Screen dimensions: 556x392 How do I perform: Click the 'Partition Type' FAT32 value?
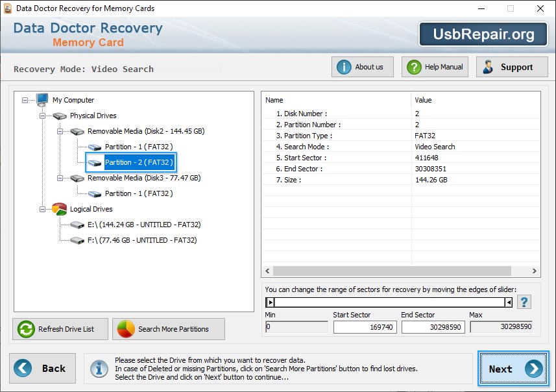click(425, 136)
